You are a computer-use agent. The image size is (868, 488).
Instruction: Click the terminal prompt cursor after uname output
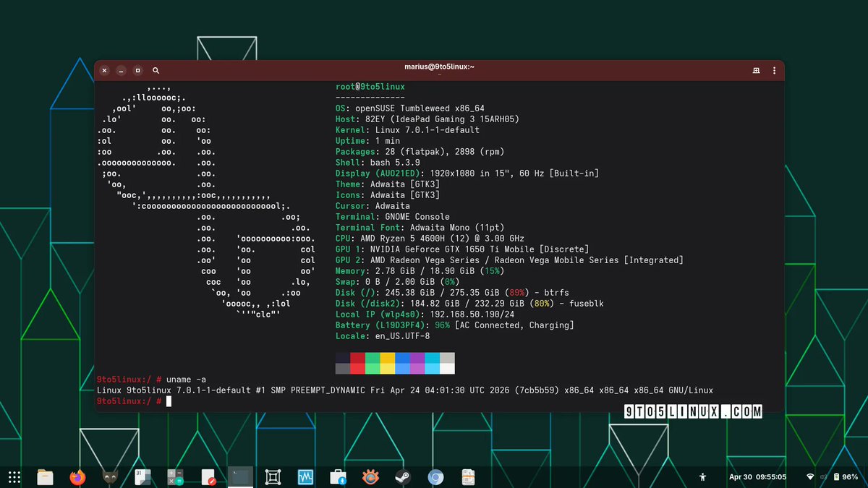(x=169, y=401)
